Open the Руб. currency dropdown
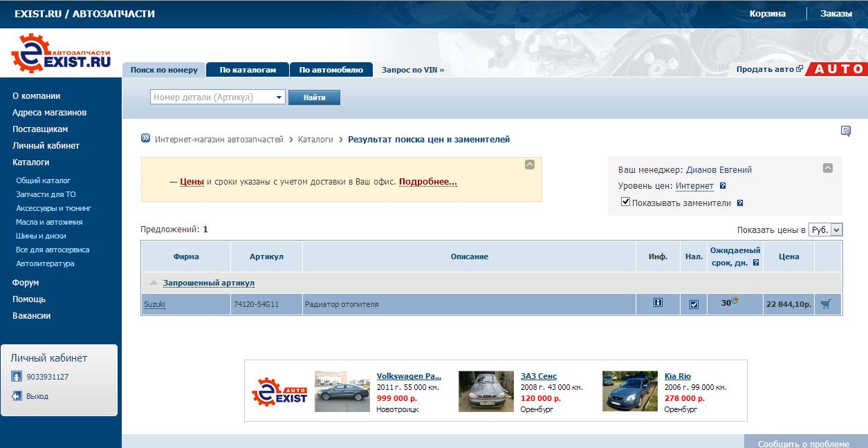The width and height of the screenshot is (868, 448). (836, 230)
